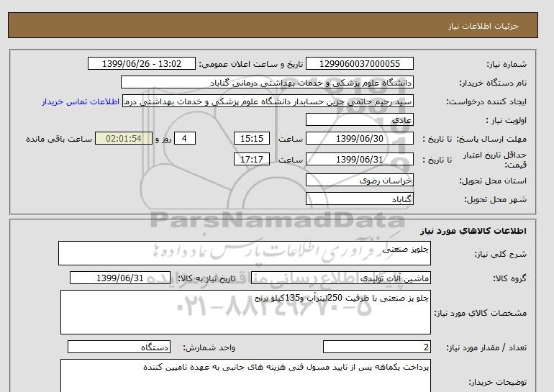Select the label حداقل تاریخ اعتبار قیمت
Viewport: 554px width, 392px height.
[495, 159]
